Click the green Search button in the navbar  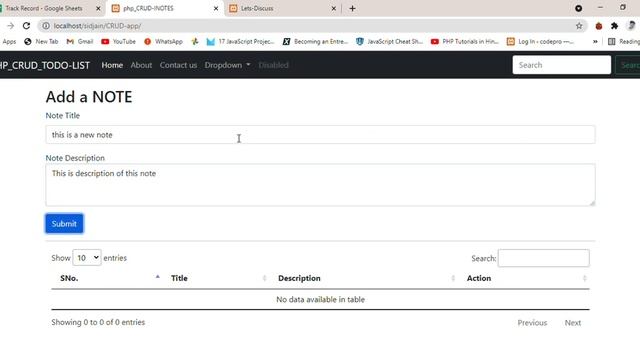coord(628,65)
